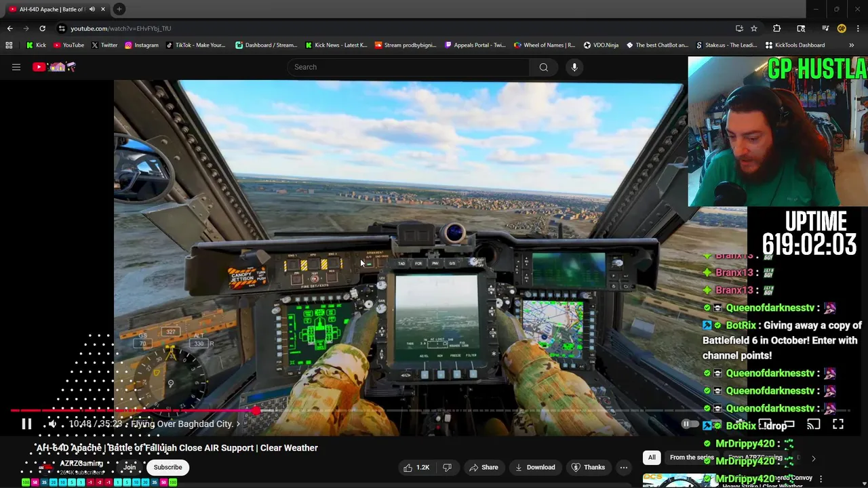Screen dimensions: 868x488
Task: Click the YouTube search field
Action: click(408, 67)
